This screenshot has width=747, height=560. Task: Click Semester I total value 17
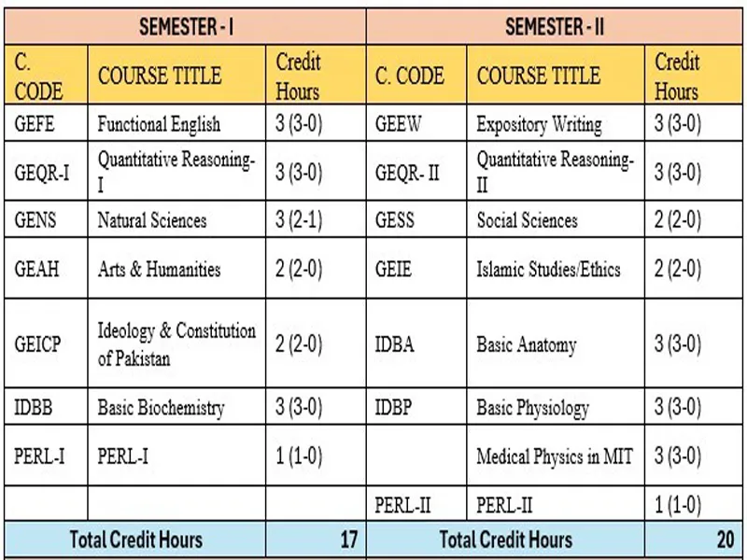[346, 539]
